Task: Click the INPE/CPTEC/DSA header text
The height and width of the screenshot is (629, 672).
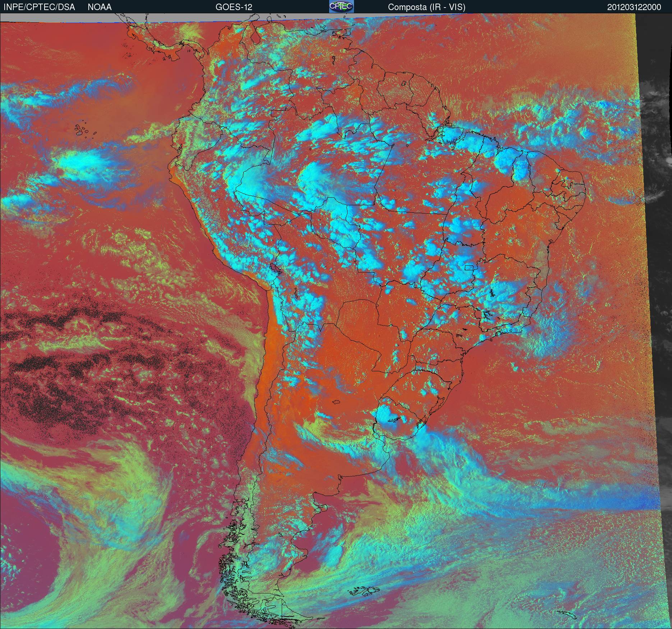Action: tap(39, 7)
